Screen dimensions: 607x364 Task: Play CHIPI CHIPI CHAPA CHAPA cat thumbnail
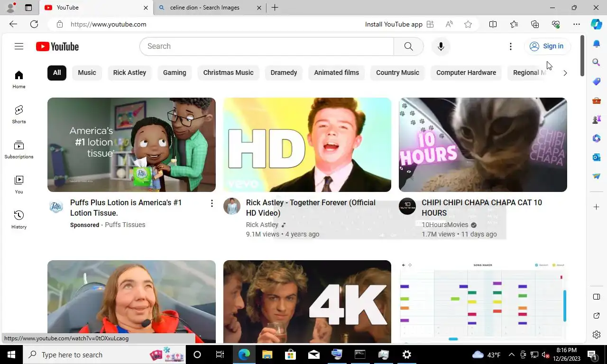coord(483,145)
